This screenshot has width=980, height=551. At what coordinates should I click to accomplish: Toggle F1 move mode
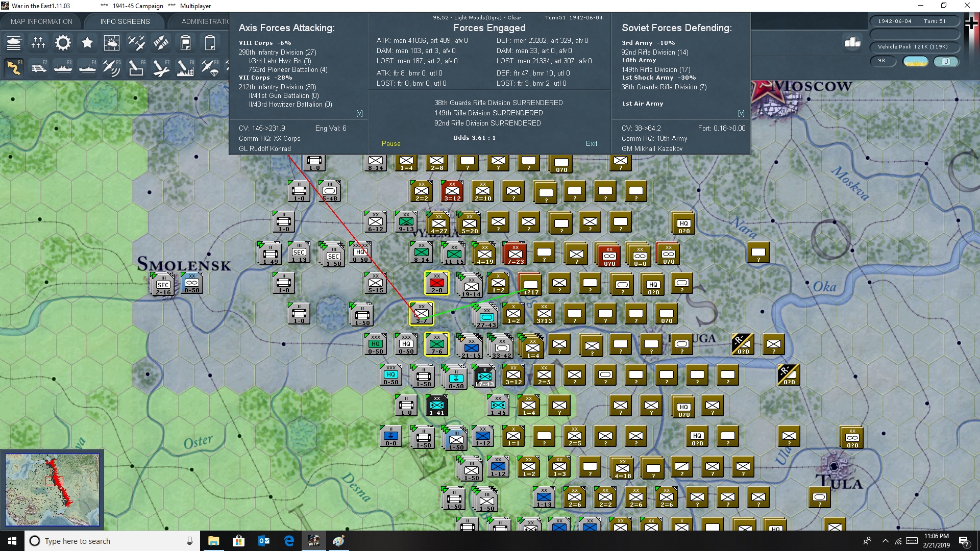(x=14, y=67)
